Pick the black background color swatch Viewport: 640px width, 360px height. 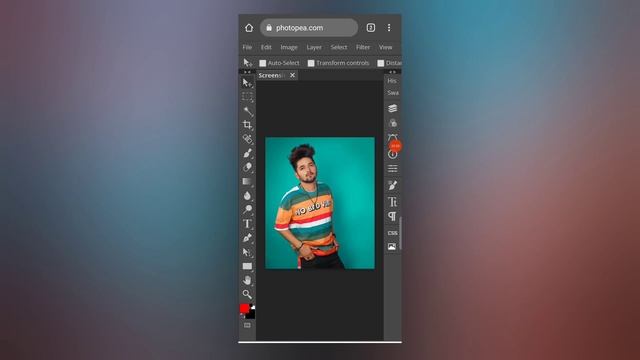(x=250, y=314)
